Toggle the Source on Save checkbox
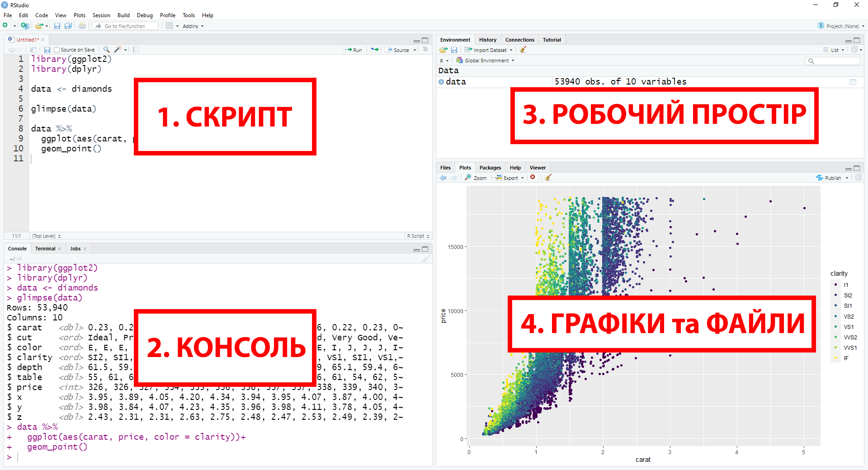Screen dimensions: 868x470 57,50
